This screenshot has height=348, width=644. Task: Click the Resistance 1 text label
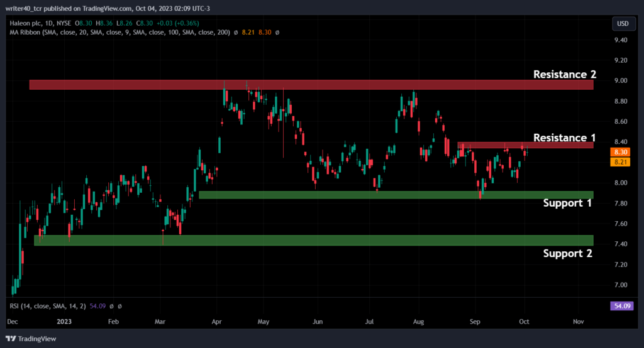(x=564, y=138)
